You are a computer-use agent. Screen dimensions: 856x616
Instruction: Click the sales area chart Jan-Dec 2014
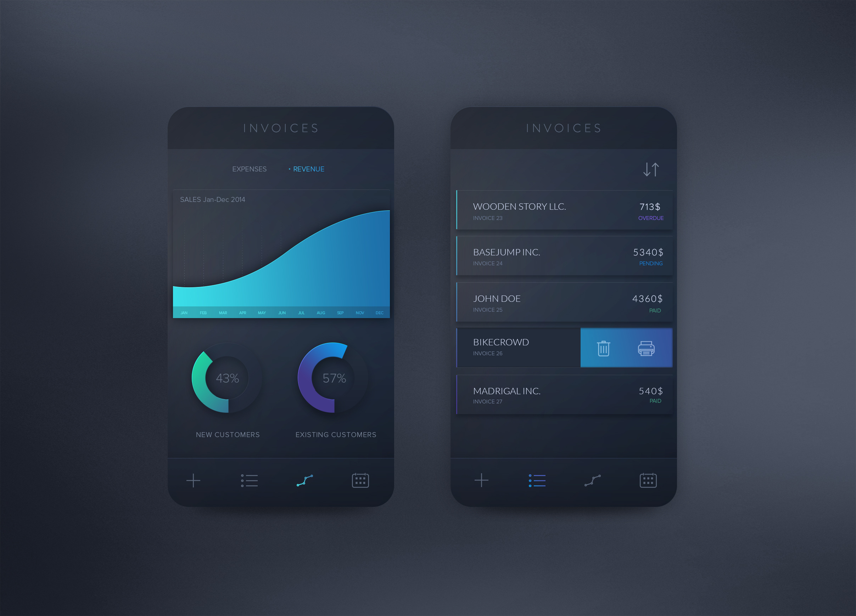282,256
